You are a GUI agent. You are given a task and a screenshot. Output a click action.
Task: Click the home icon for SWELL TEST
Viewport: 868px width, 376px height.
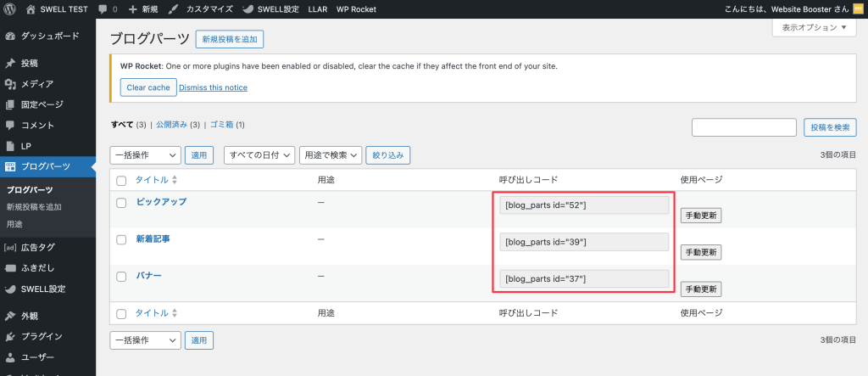coord(31,8)
